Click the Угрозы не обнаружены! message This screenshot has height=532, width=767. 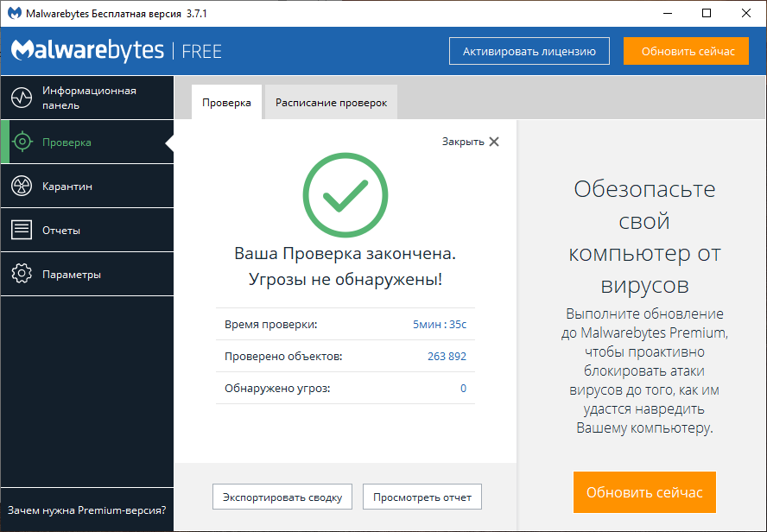coord(345,279)
